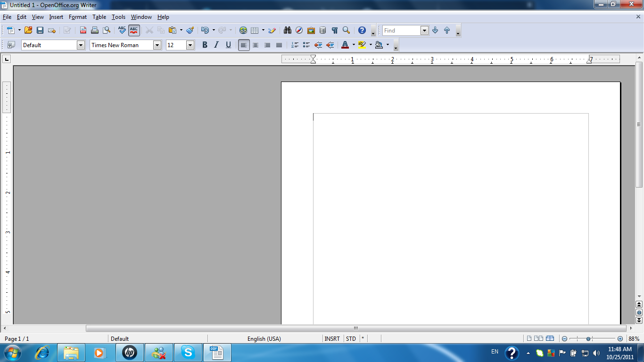Justify the paragraph text
The width and height of the screenshot is (644, 362).
[x=279, y=45]
